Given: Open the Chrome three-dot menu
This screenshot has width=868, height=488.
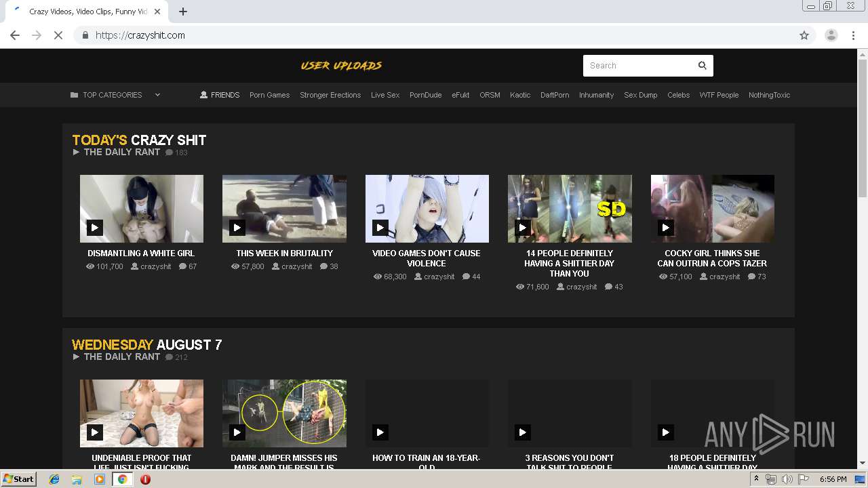Looking at the screenshot, I should (x=854, y=35).
